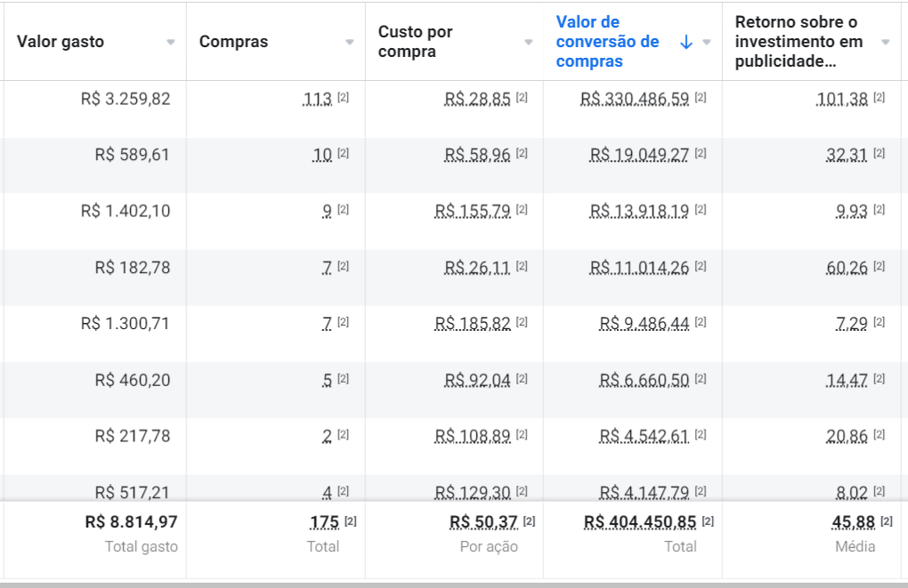Image resolution: width=908 pixels, height=588 pixels.
Task: Click footnote [2] icon beside R$ 19.049,27
Action: click(701, 154)
